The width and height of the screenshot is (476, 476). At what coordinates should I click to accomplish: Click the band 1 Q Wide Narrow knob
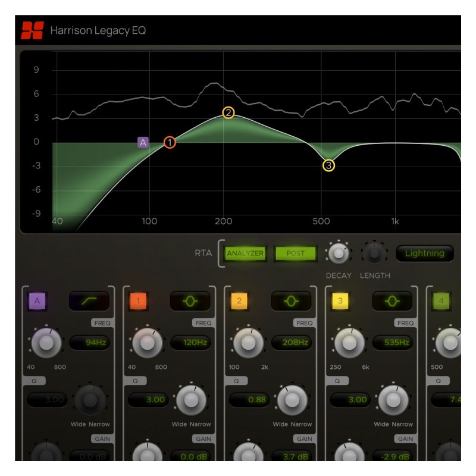pyautogui.click(x=191, y=400)
